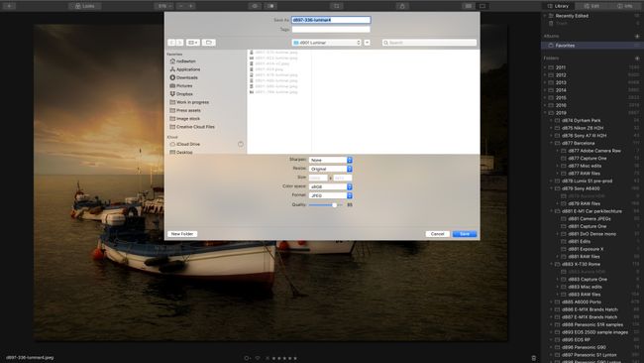Open the Format dropdown set to JPEG
This screenshot has width=644, height=363.
pyautogui.click(x=331, y=195)
